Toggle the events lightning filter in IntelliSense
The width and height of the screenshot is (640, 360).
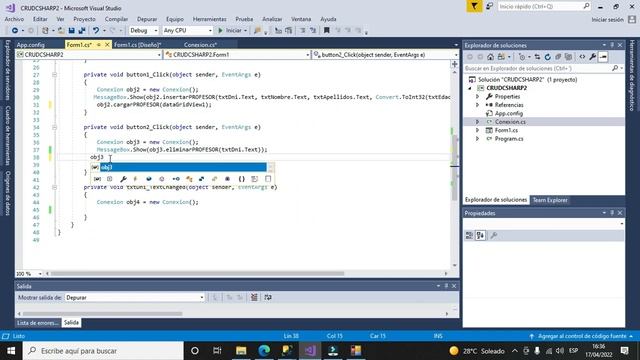136,179
